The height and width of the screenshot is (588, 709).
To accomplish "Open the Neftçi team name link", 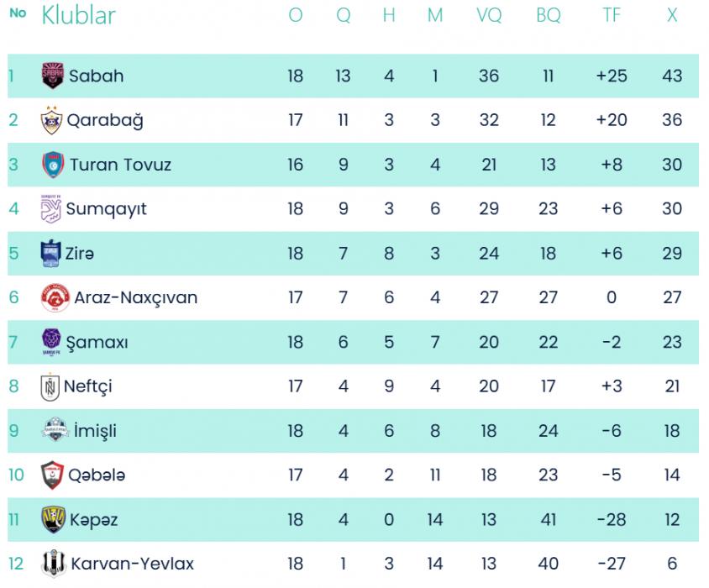I will 88,386.
